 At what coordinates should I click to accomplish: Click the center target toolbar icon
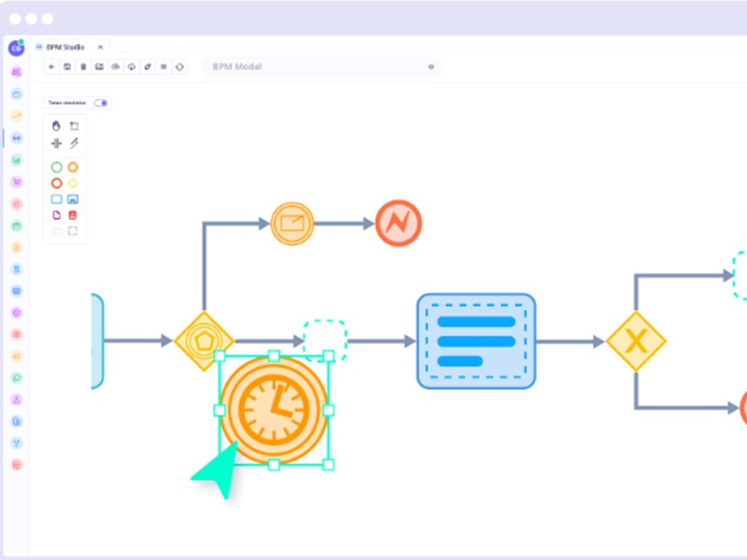(179, 66)
